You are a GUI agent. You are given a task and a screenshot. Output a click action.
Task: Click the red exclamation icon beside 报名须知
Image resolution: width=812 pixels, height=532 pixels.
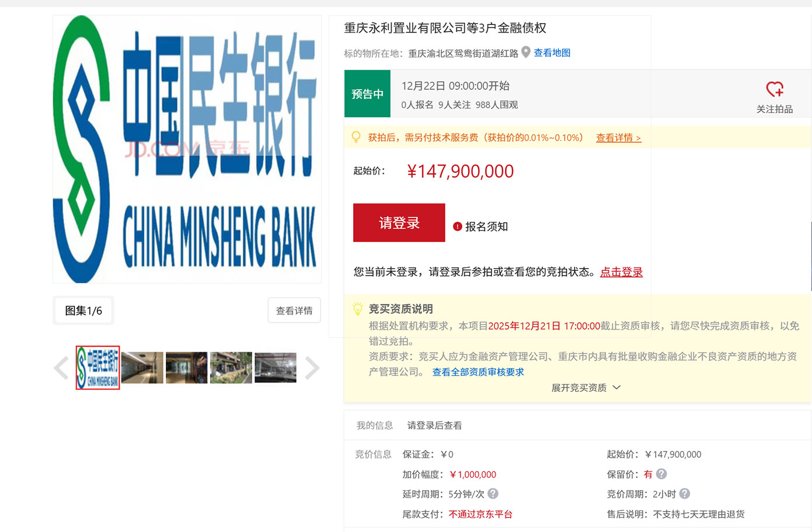(458, 226)
